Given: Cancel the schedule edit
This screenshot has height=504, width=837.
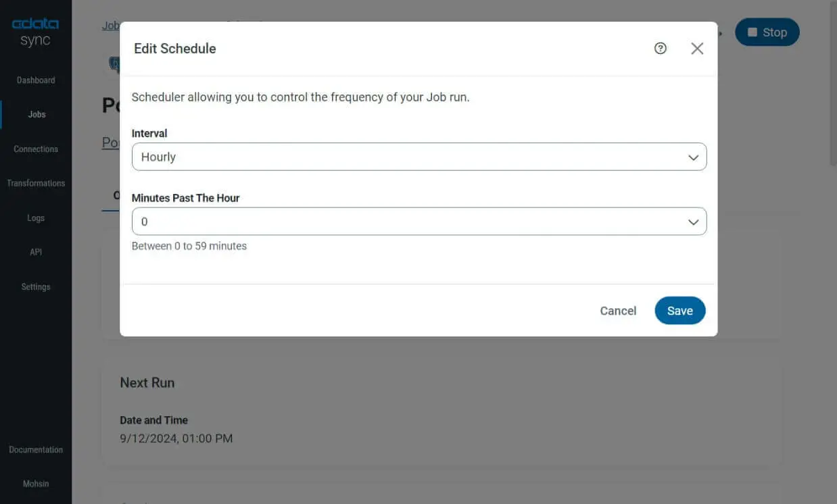Looking at the screenshot, I should tap(617, 311).
